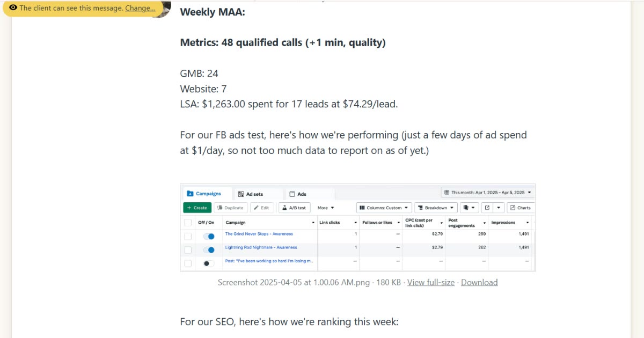Check the select-all checkbox in header row
The height and width of the screenshot is (338, 644).
[x=187, y=223]
